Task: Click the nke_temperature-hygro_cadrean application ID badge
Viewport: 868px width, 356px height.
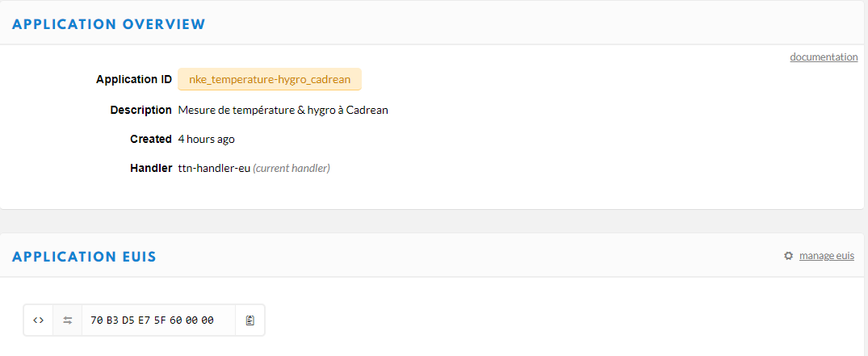Action: [x=270, y=79]
